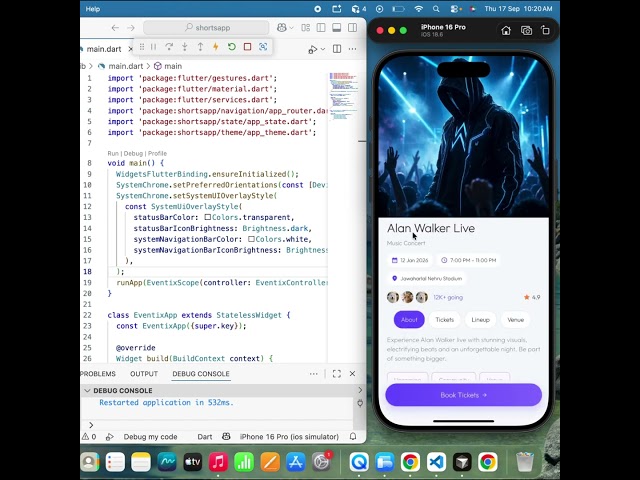Image resolution: width=640 pixels, height=480 pixels.
Task: Click the shortsapp command search field
Action: pyautogui.click(x=206, y=28)
